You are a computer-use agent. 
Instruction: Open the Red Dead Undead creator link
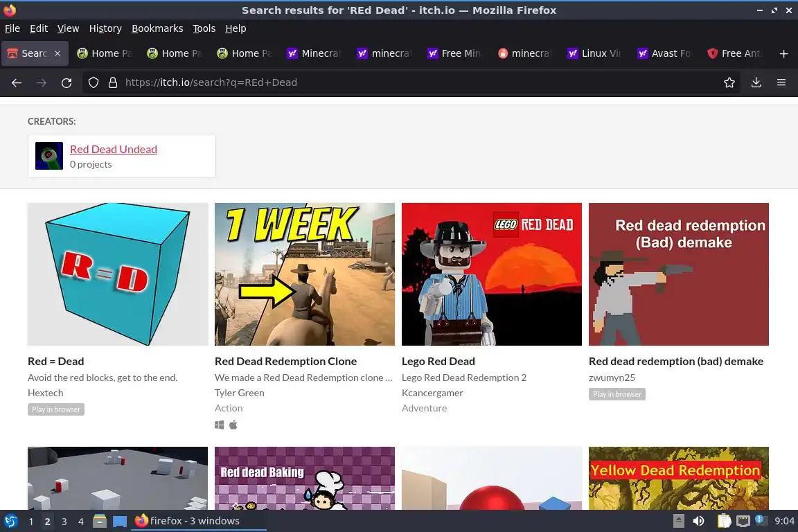point(114,149)
